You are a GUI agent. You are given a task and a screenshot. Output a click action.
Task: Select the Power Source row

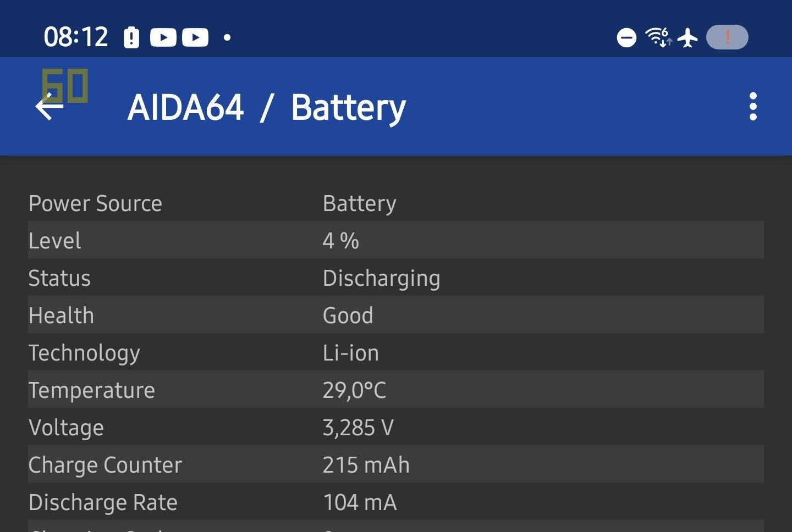[x=395, y=203]
